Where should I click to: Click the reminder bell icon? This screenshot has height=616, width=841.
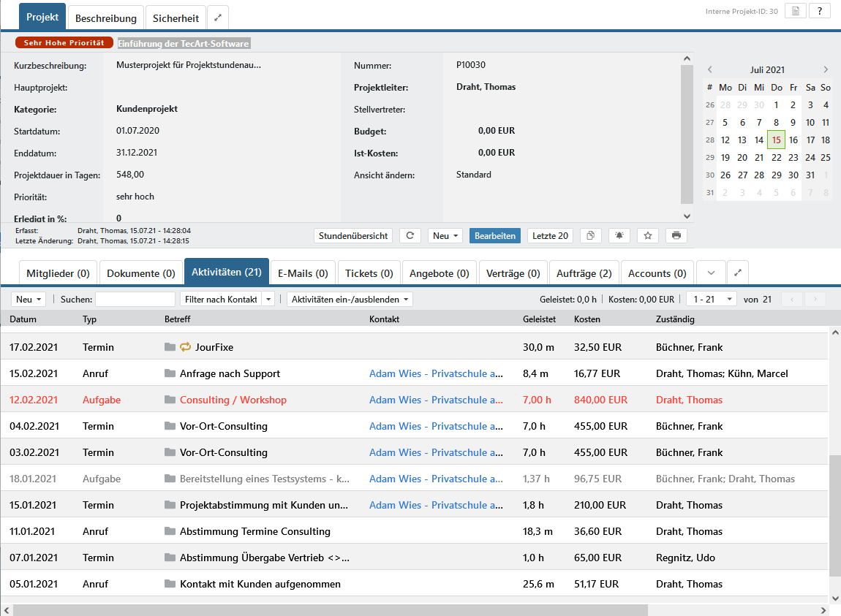[x=619, y=235]
